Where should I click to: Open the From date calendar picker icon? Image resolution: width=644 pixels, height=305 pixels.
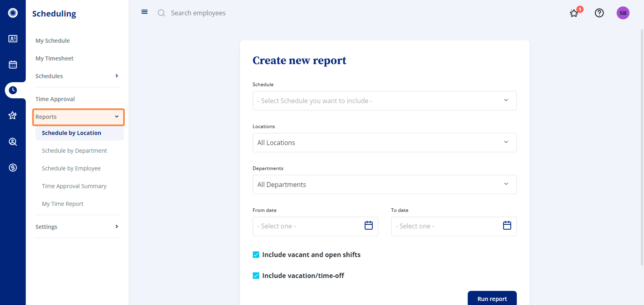(368, 225)
